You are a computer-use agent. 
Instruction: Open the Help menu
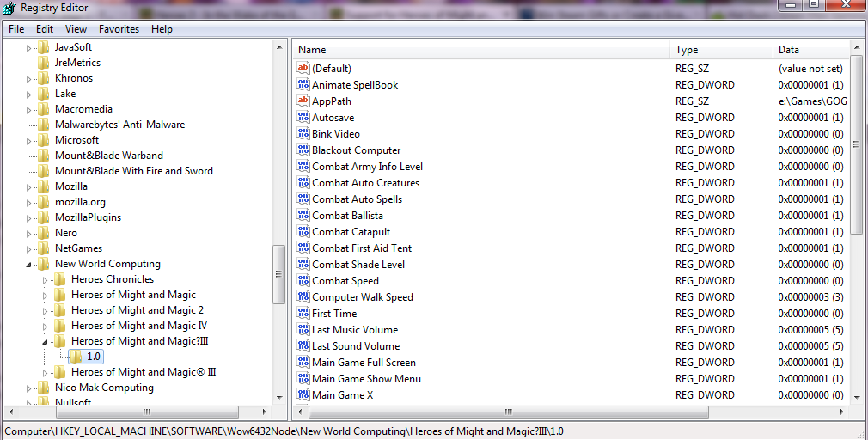162,29
